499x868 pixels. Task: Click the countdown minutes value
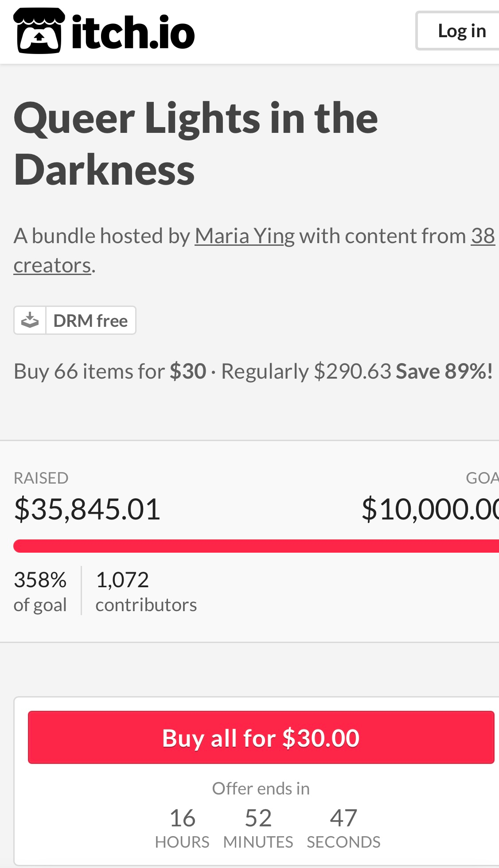(258, 818)
